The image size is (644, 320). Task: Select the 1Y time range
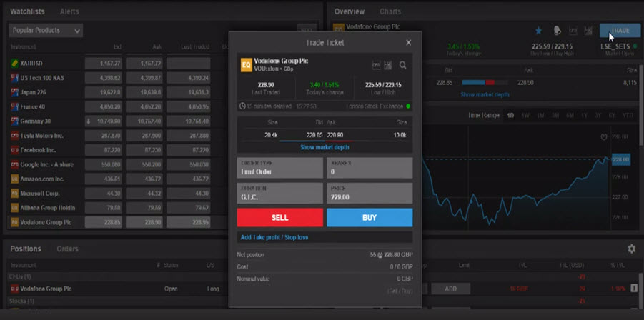pyautogui.click(x=584, y=115)
